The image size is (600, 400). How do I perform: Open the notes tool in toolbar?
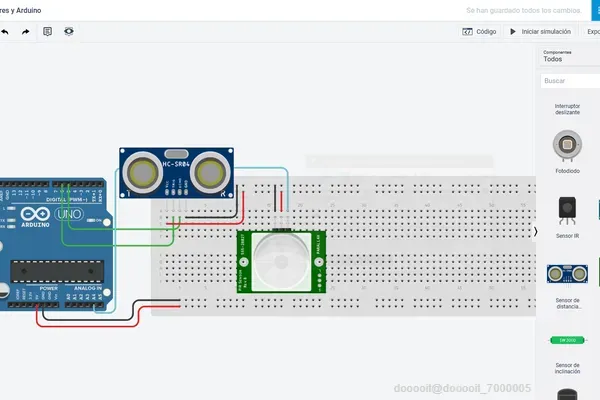point(47,31)
